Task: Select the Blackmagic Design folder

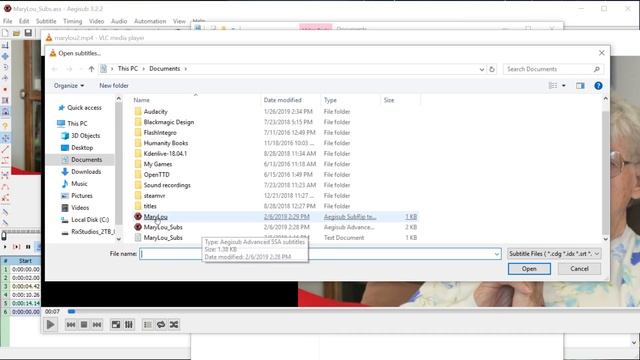Action: [169, 122]
